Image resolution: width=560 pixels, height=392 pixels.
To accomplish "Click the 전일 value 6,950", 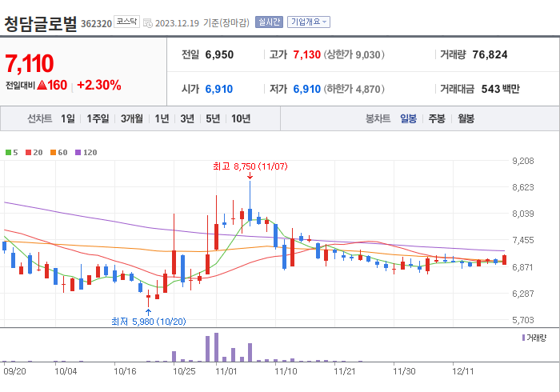I will (219, 54).
